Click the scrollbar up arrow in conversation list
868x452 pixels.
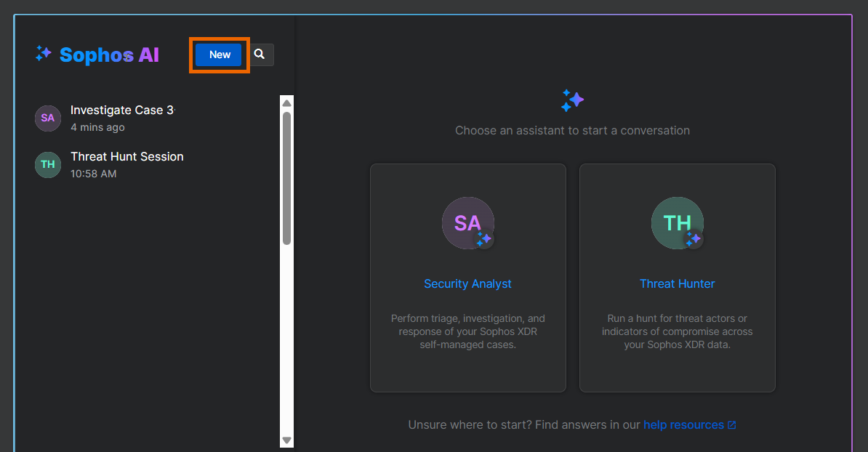286,102
